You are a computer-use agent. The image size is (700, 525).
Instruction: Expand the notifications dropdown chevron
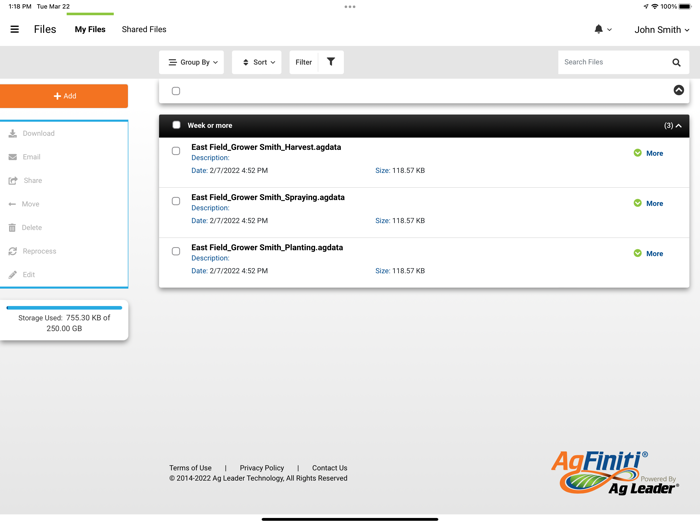[609, 30]
